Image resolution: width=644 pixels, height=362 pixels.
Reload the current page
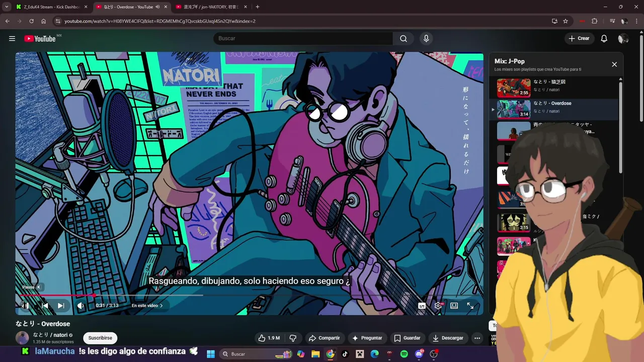[x=31, y=21]
